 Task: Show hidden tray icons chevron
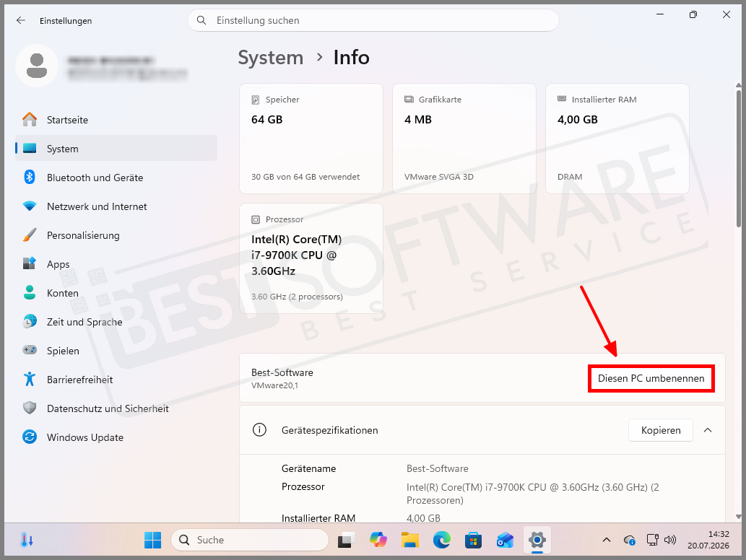click(607, 540)
